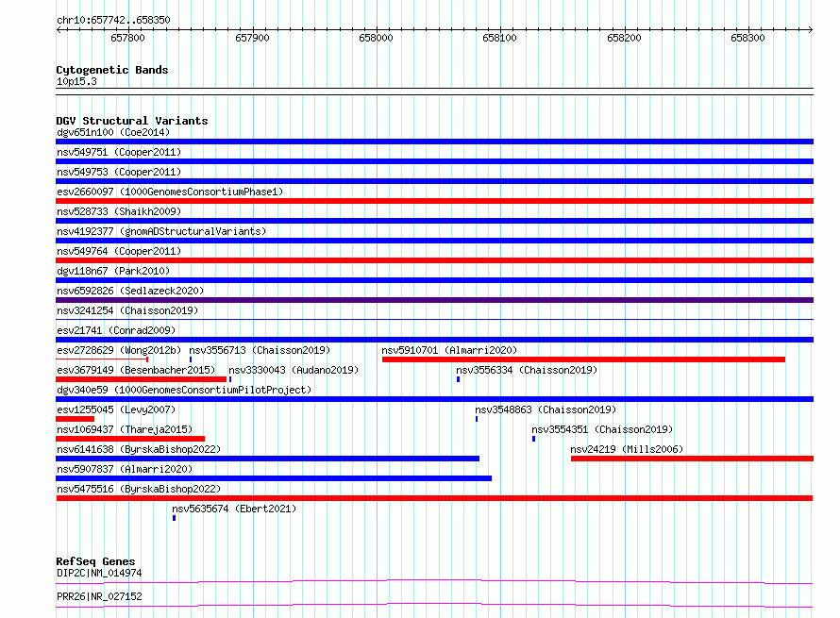Image resolution: width=840 pixels, height=618 pixels.
Task: Open nsv6592826 (Sedlazeck2020) variant
Action: [x=130, y=291]
